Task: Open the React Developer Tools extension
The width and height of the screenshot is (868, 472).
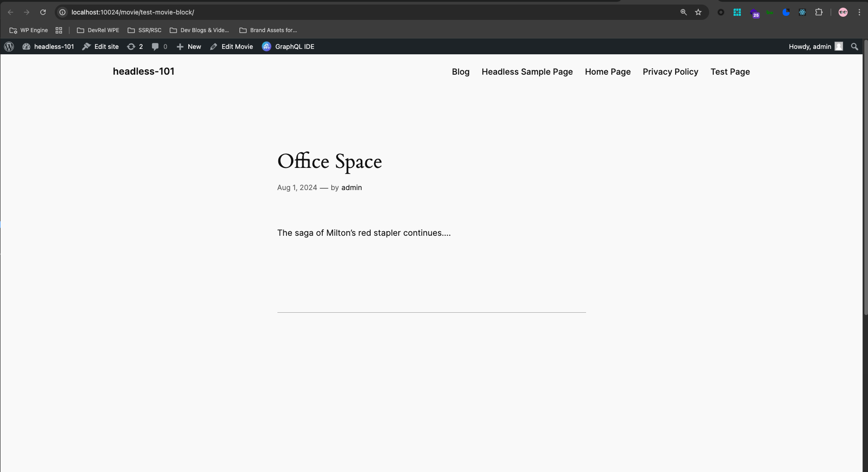Action: pyautogui.click(x=802, y=12)
